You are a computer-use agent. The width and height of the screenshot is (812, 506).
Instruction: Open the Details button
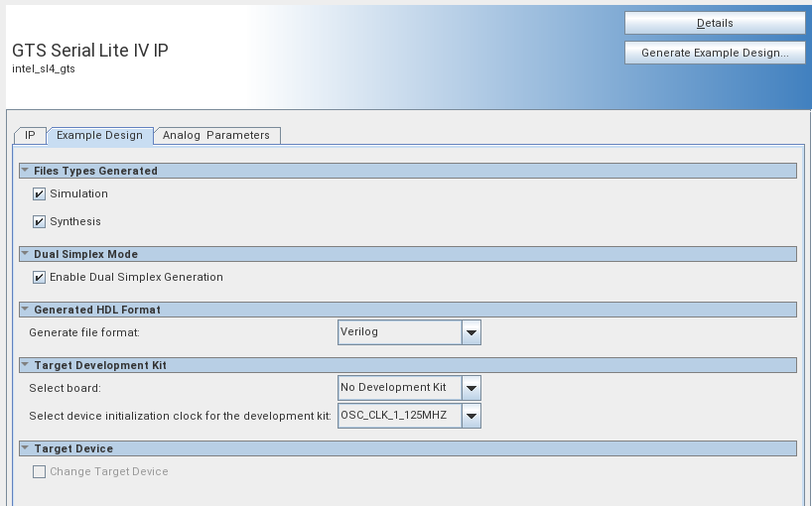[x=715, y=23]
